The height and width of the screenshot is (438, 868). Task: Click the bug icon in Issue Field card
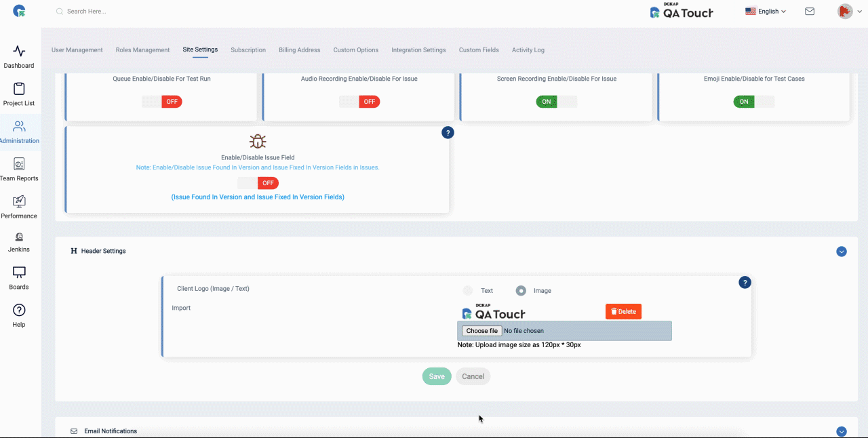[258, 142]
